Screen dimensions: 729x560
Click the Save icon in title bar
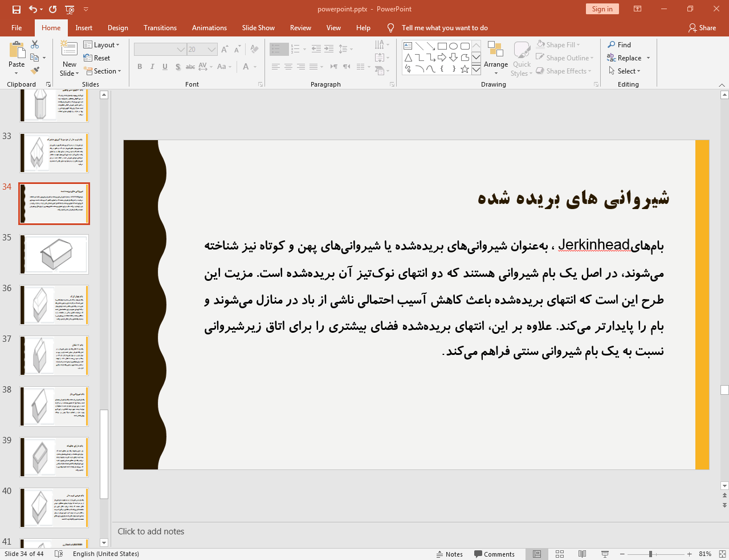(x=16, y=9)
